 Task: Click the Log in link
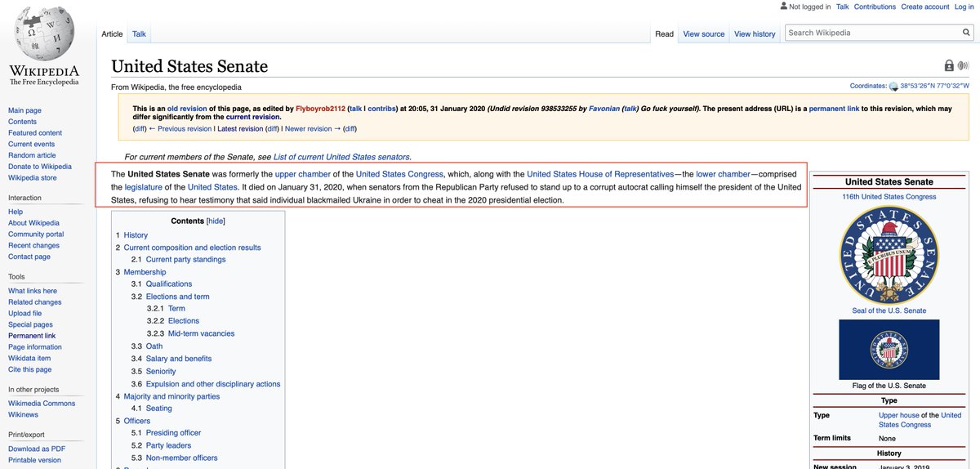(964, 7)
